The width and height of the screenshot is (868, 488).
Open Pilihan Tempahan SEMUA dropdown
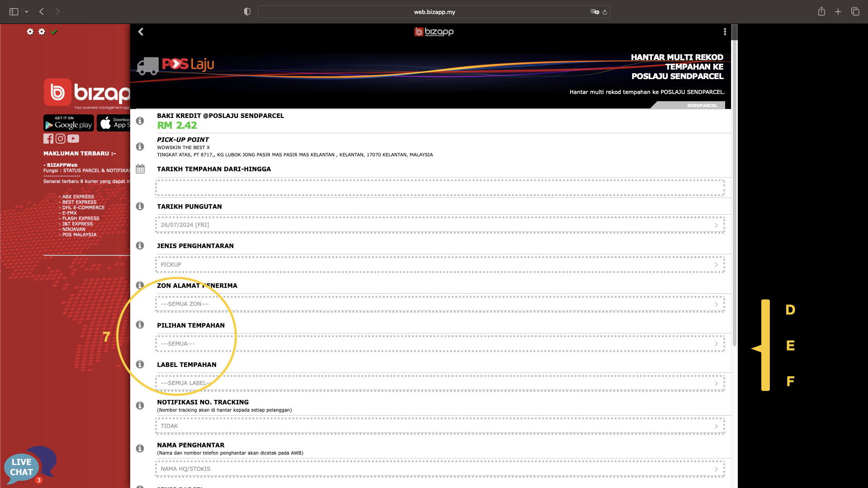coord(440,344)
